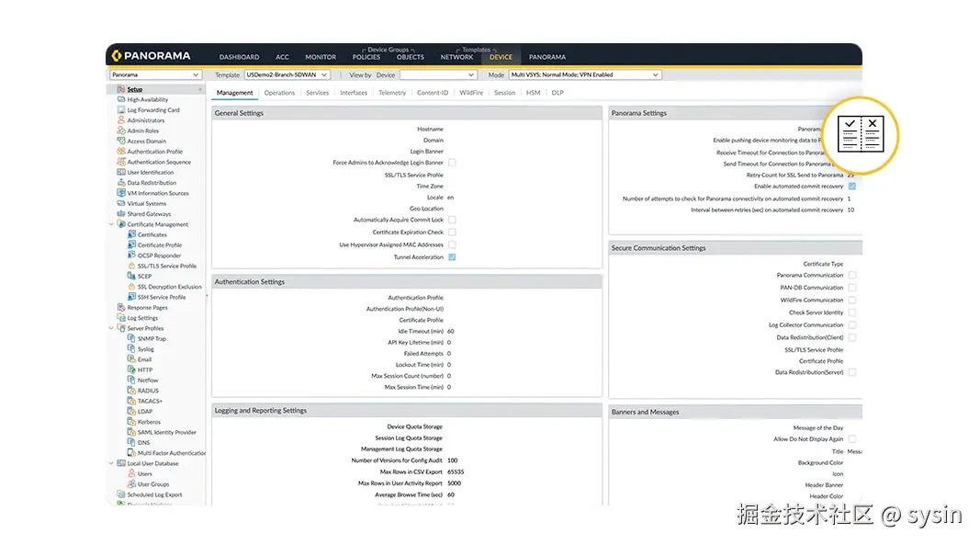
Task: Toggle Automatically Acquire Commit Lock checkbox
Action: pos(452,220)
